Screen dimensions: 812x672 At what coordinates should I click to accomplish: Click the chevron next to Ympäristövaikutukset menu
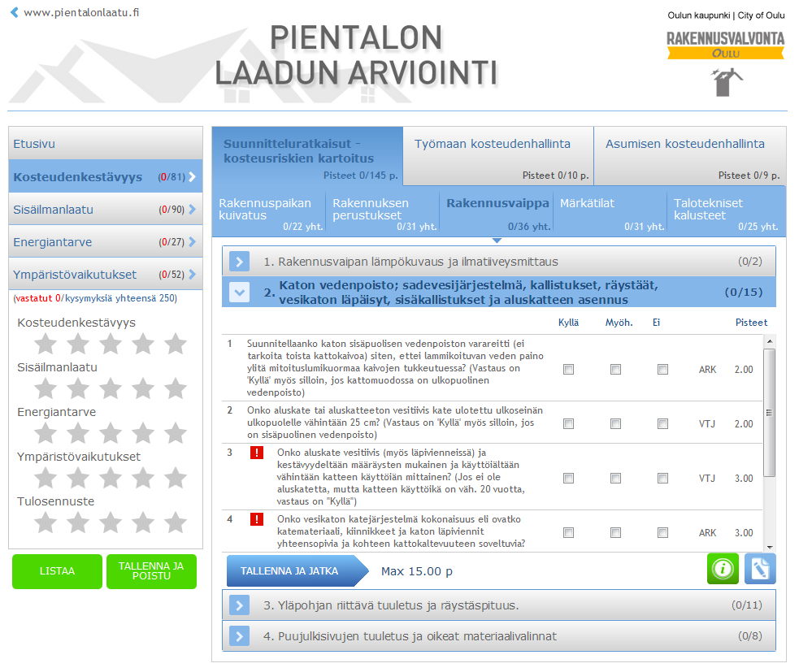pyautogui.click(x=192, y=275)
